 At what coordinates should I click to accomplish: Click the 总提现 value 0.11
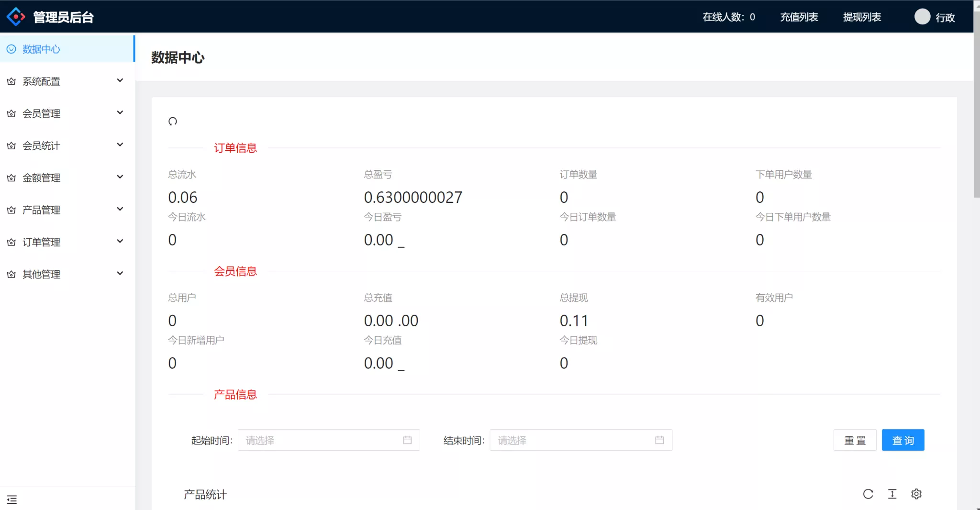pos(574,321)
